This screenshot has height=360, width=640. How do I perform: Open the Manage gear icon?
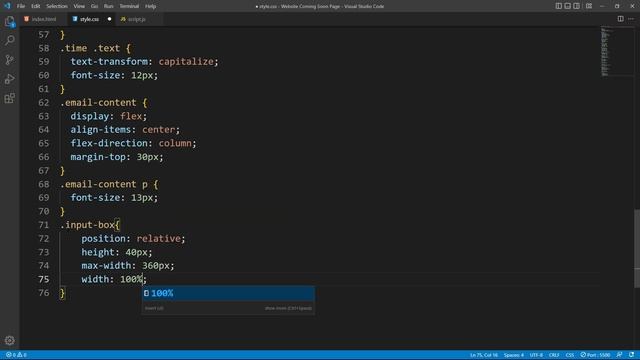9,340
